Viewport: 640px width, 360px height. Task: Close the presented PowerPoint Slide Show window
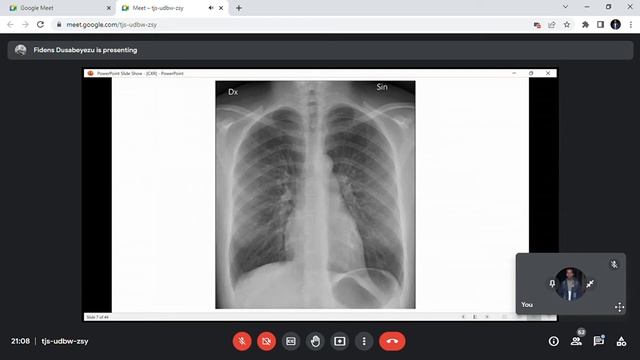point(548,73)
